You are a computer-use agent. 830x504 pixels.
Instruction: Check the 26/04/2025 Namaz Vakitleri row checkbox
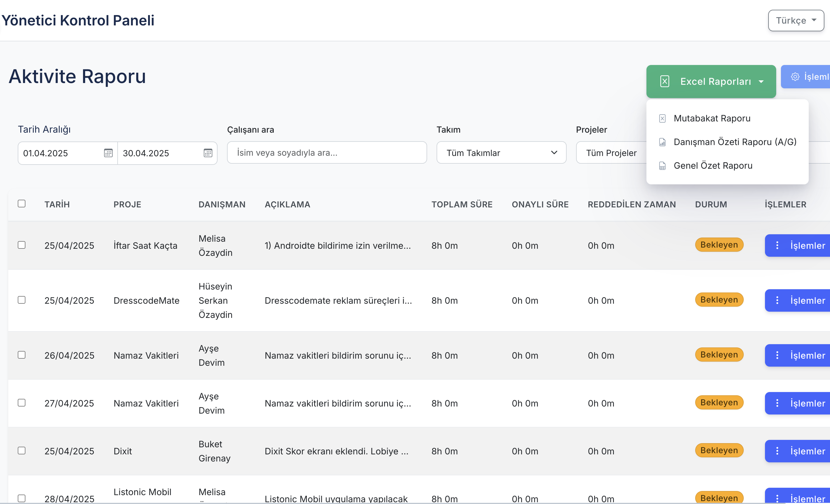pos(22,355)
